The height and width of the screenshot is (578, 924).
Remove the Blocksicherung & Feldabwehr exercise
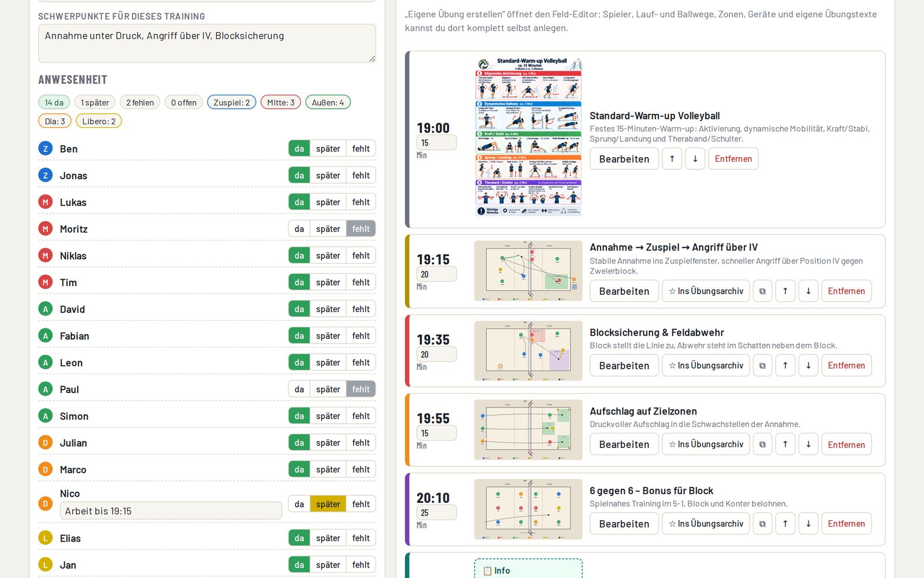pyautogui.click(x=846, y=366)
